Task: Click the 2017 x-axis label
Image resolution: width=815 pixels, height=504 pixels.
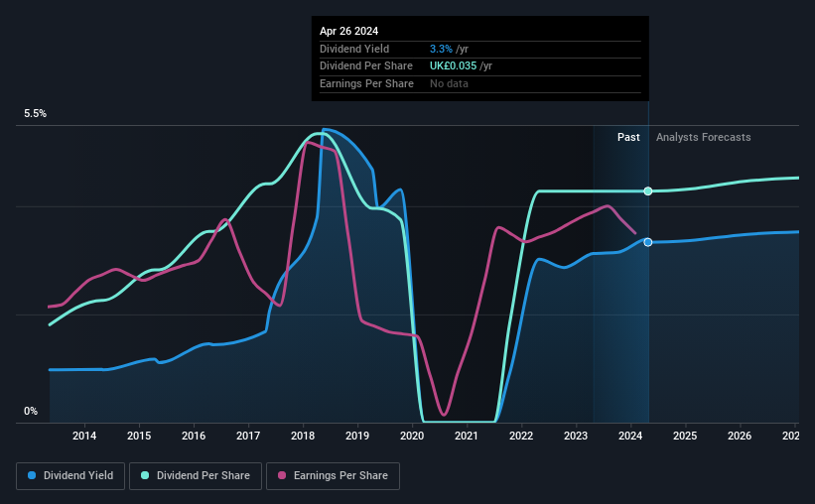Action: coord(248,436)
